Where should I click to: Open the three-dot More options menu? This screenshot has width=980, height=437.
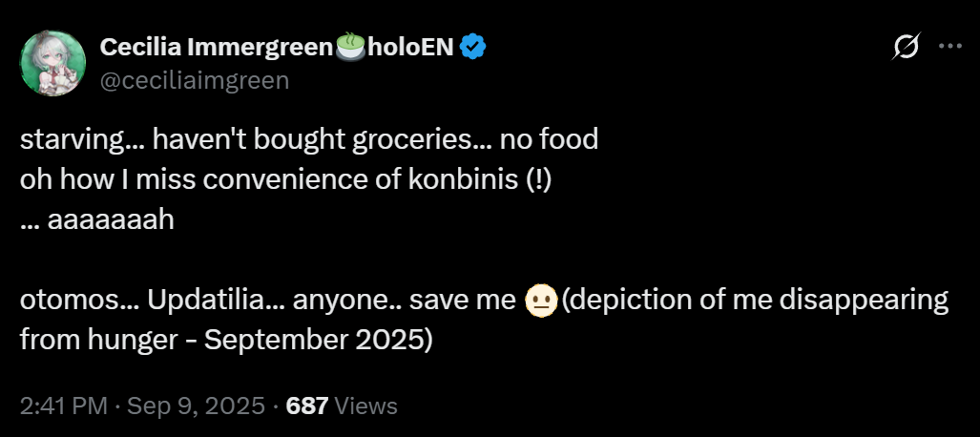951,47
